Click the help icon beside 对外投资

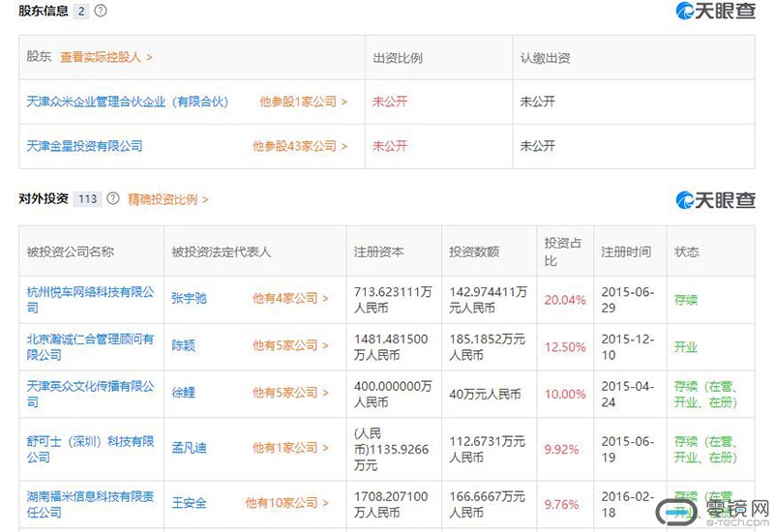tap(113, 199)
